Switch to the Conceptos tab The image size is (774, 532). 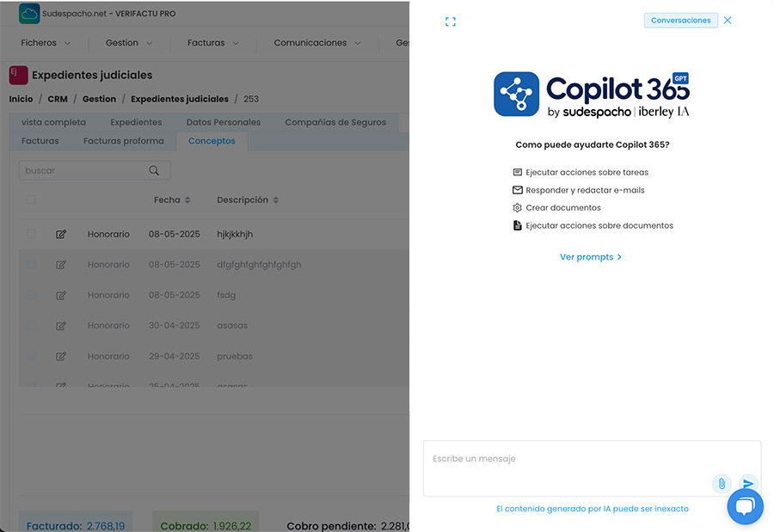click(x=212, y=140)
